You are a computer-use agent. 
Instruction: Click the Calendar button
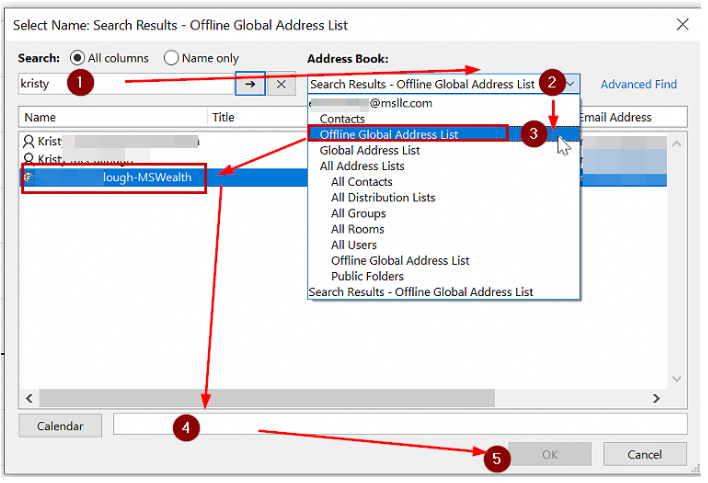coord(61,426)
